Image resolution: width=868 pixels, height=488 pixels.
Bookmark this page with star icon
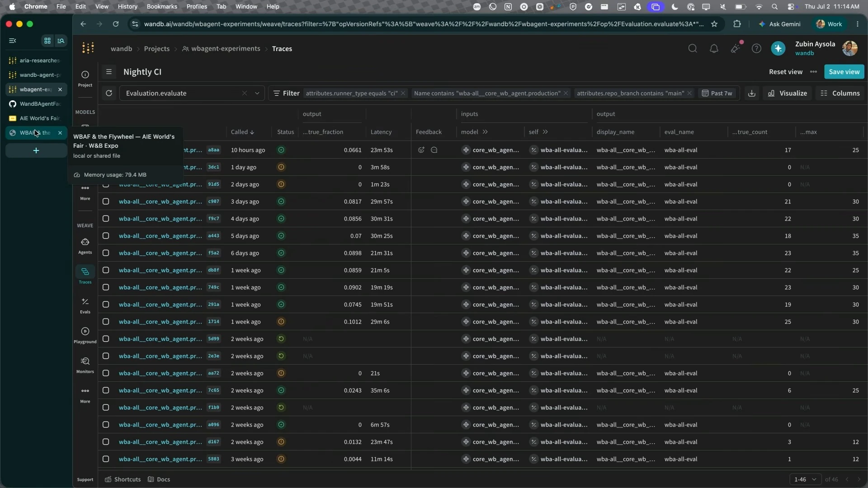(x=714, y=24)
